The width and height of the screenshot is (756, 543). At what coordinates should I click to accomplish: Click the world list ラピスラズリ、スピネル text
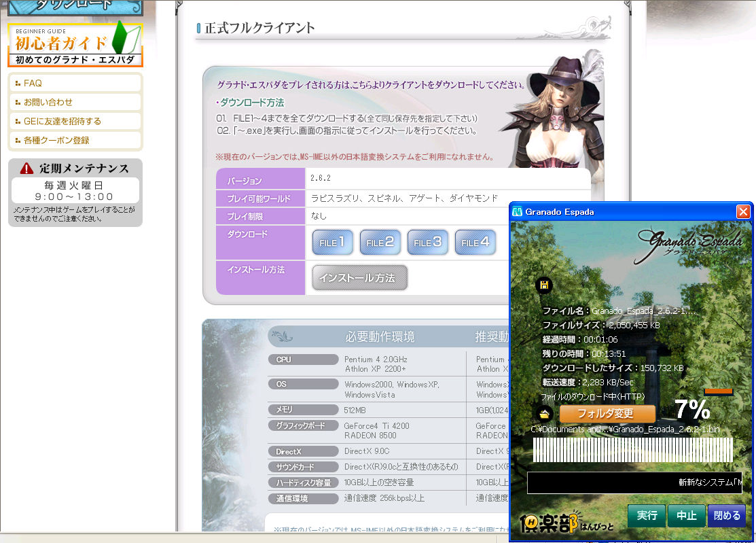(x=404, y=198)
